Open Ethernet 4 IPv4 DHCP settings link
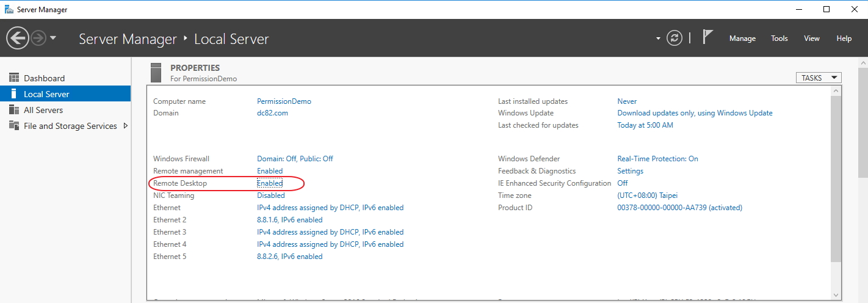The height and width of the screenshot is (303, 868). click(x=330, y=244)
